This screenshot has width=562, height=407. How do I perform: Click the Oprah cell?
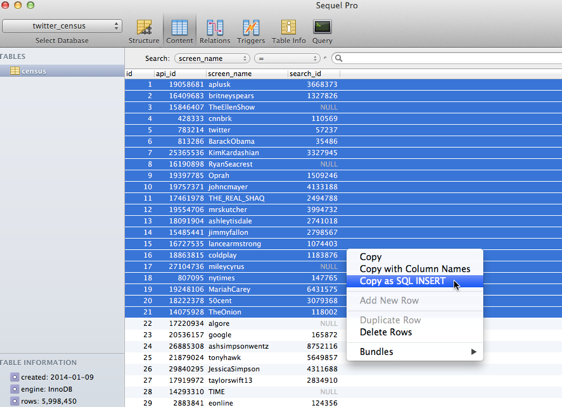[x=219, y=176]
